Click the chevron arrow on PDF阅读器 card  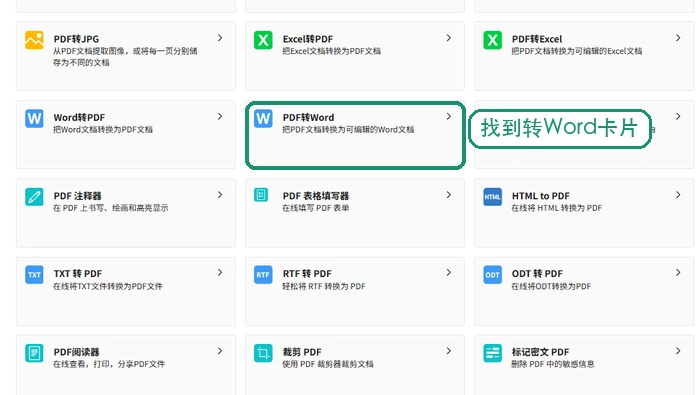click(x=220, y=351)
